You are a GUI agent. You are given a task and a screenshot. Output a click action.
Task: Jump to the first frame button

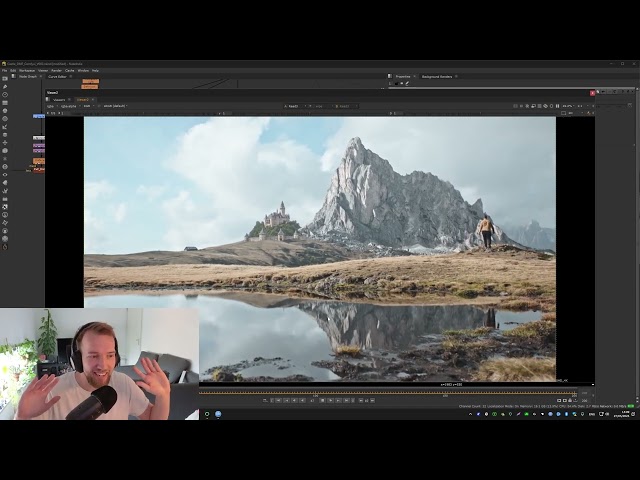(x=279, y=401)
